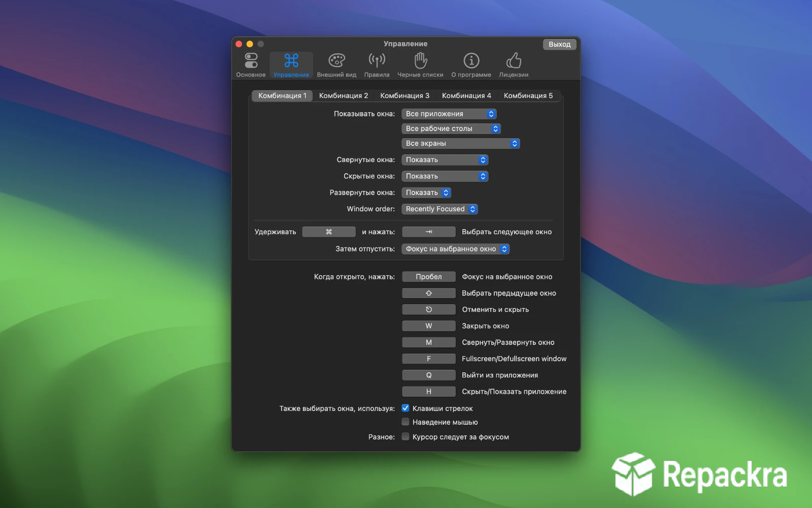The width and height of the screenshot is (812, 508).
Task: Uncheck the Клавиши стрелок checkbox
Action: click(405, 408)
